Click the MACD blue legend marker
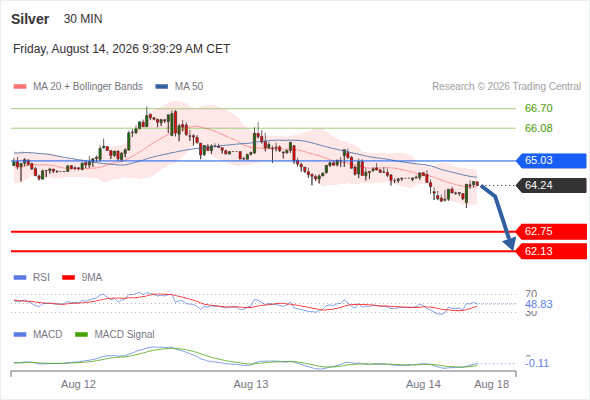 pyautogui.click(x=20, y=335)
